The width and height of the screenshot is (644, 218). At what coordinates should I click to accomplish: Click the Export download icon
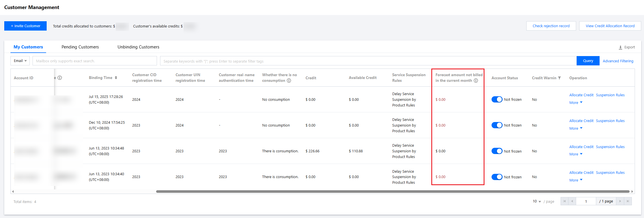[620, 48]
